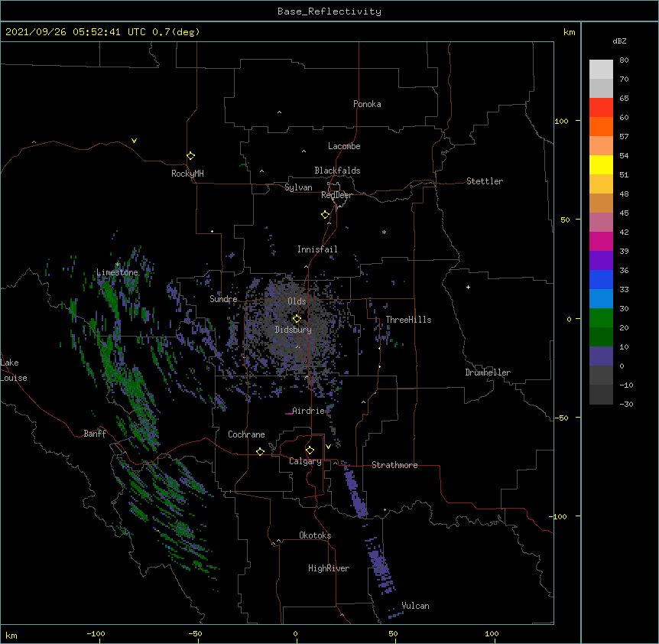Viewport: 659px width, 644px height.
Task: Click the dBZ legend heading
Action: [x=619, y=41]
